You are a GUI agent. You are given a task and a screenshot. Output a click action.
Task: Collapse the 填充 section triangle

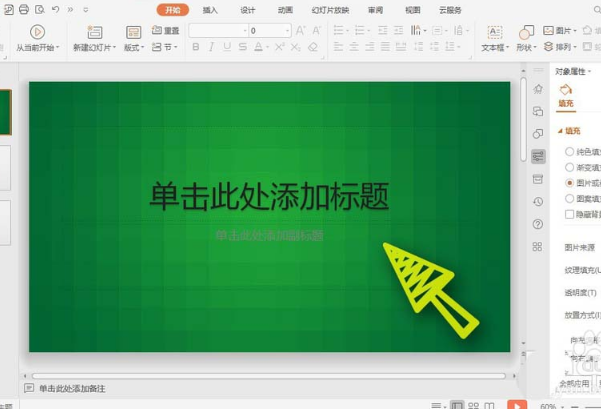point(560,131)
